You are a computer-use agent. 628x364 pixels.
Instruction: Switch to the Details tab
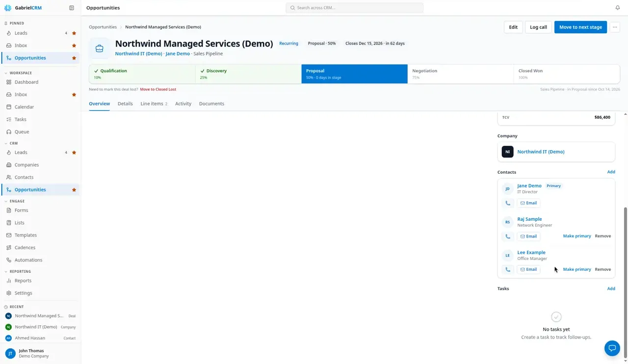point(125,104)
